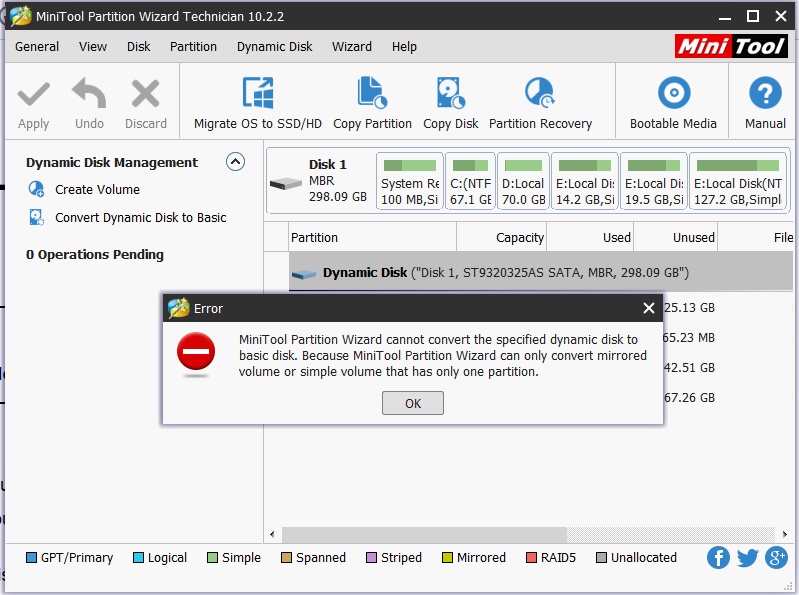Select the Disk 1 drive icon
This screenshot has width=799, height=595.
pyautogui.click(x=286, y=183)
